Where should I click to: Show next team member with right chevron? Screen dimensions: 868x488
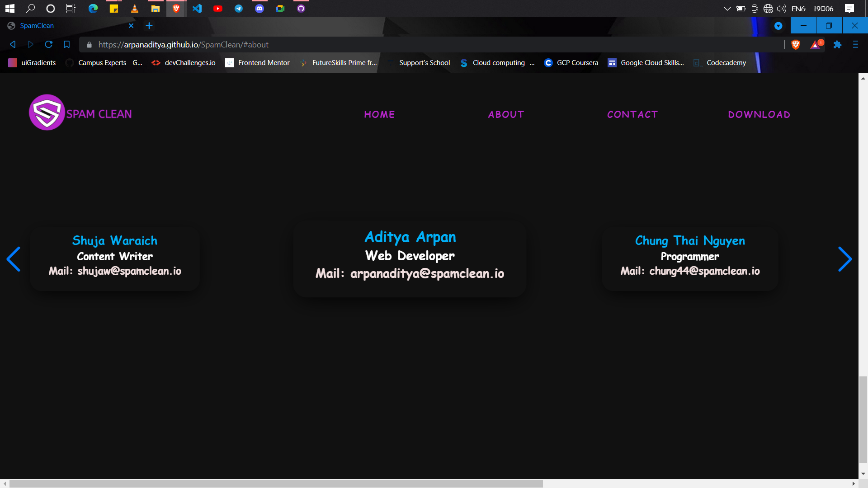pos(844,259)
